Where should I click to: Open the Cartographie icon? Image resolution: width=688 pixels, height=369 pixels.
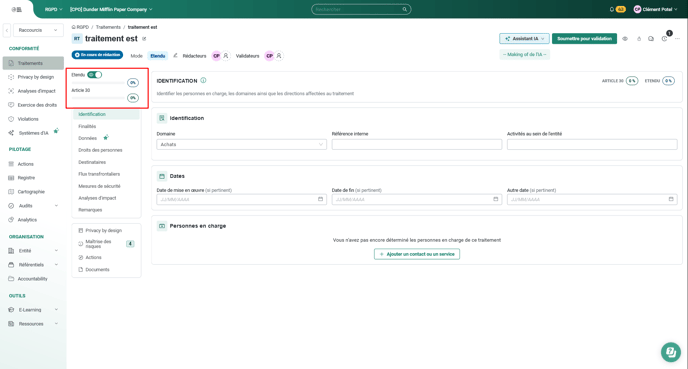(11, 192)
